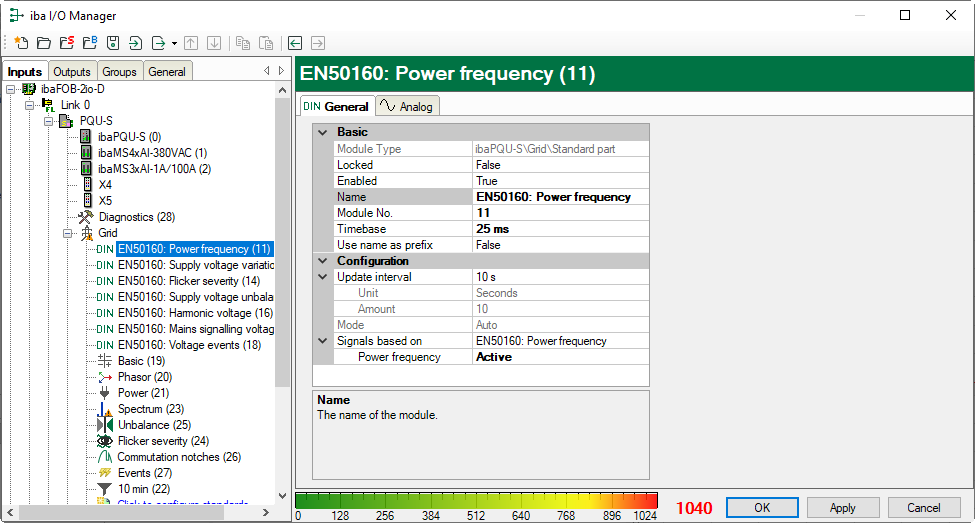Screen dimensions: 975x523
Task: Click the open folder toolbar icon
Action: [43, 43]
